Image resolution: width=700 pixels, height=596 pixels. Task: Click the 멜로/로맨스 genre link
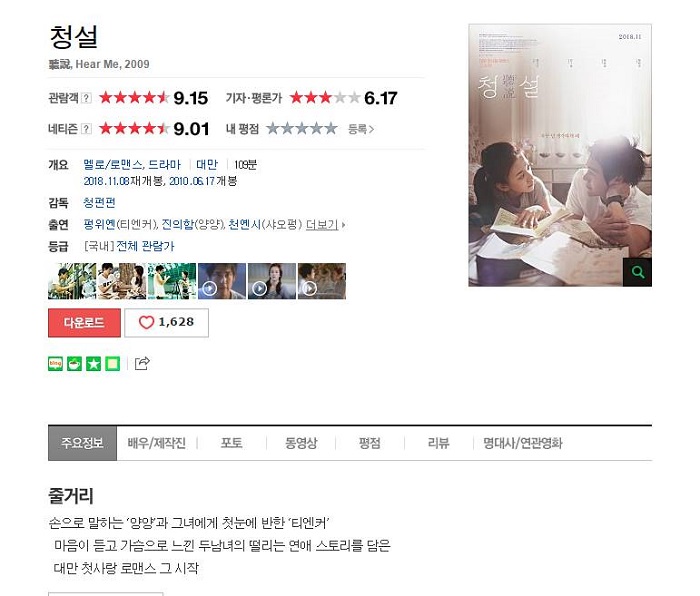pos(113,165)
